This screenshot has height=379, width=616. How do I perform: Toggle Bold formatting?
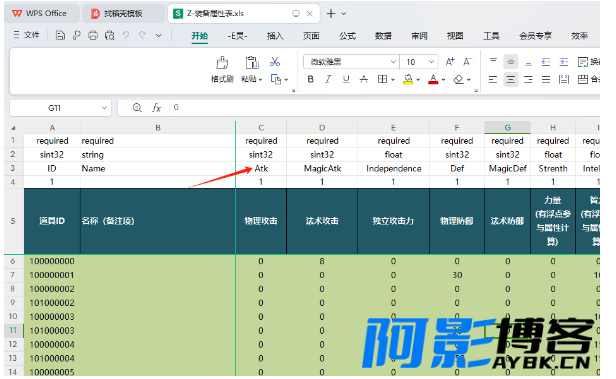coord(310,79)
